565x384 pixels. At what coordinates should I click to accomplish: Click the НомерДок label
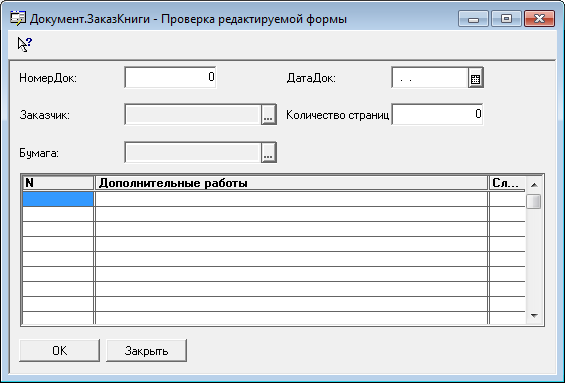coord(48,78)
